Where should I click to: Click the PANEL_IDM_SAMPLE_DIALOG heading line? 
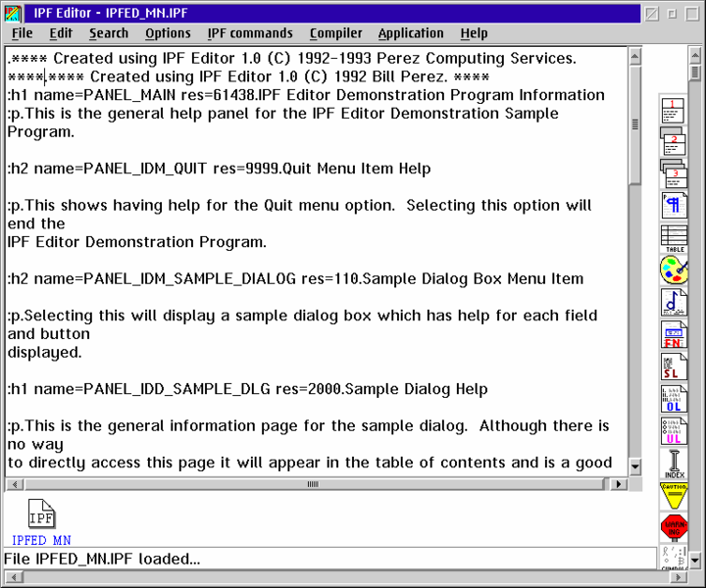[x=295, y=279]
